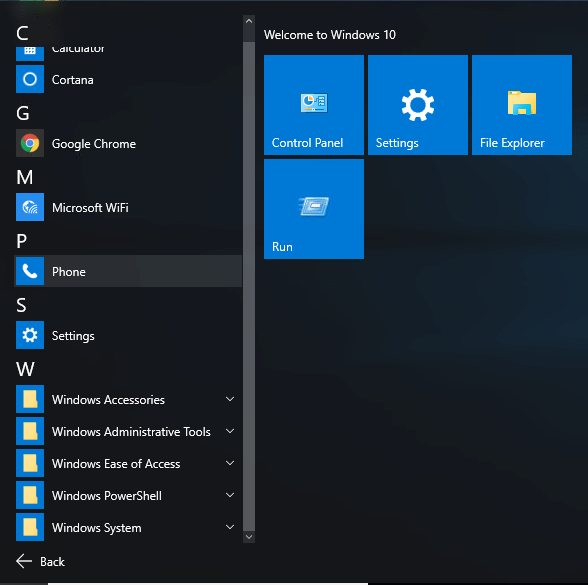This screenshot has width=588, height=585.
Task: Open Cortana from the app list
Action: [x=128, y=80]
